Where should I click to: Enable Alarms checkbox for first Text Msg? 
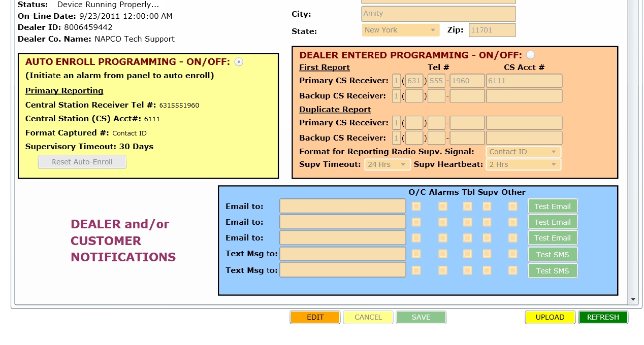tap(443, 254)
